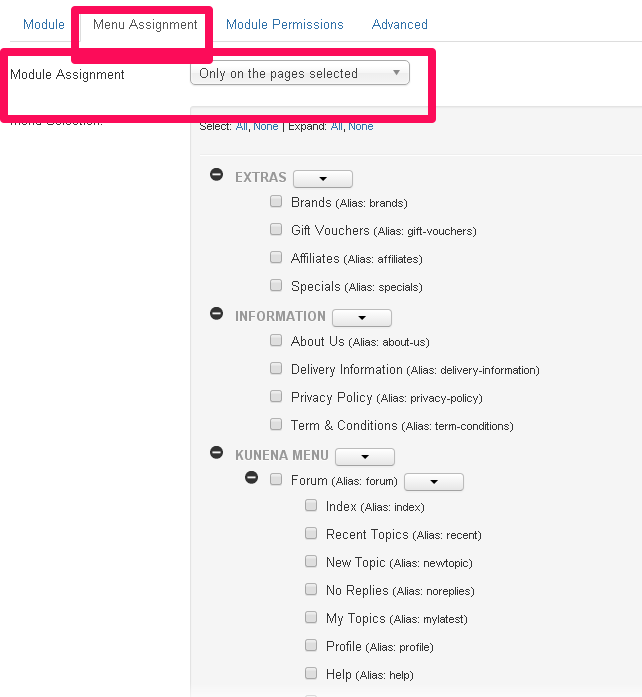Collapse the KUNENA MENU group
This screenshot has height=697, width=642.
pyautogui.click(x=216, y=453)
